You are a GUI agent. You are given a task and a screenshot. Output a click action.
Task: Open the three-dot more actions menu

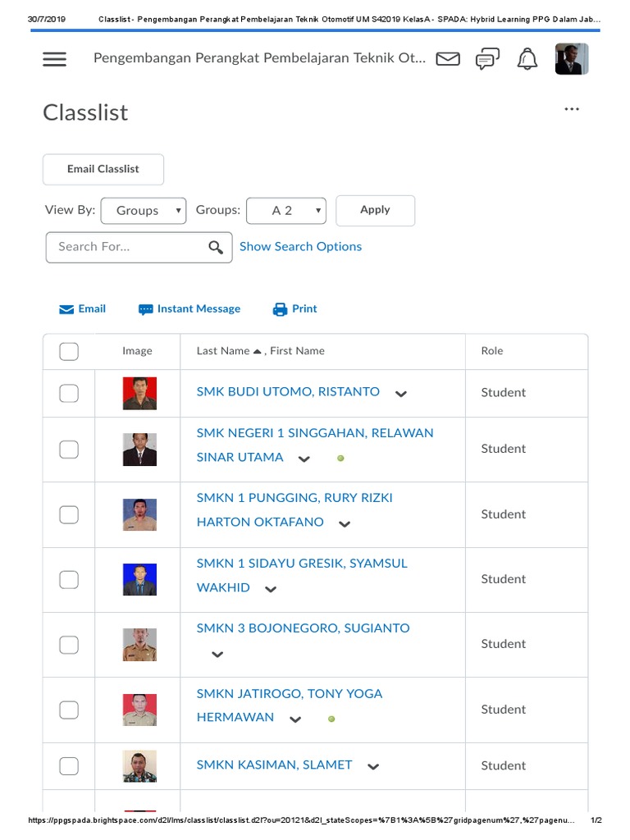[572, 109]
